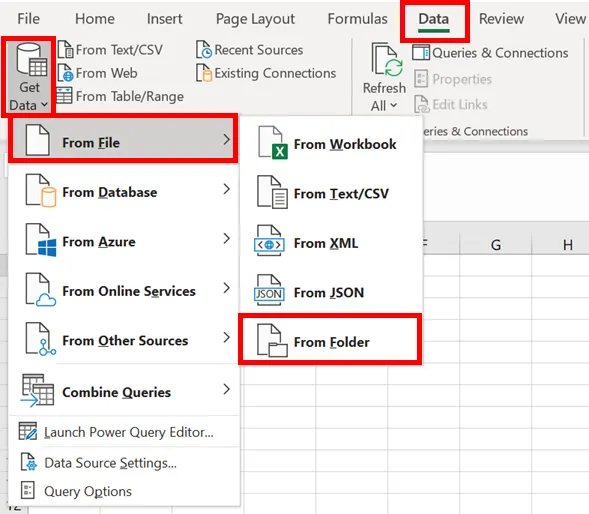Viewport: 589px width, 514px height.
Task: Select the Page Layout tab
Action: tap(255, 20)
